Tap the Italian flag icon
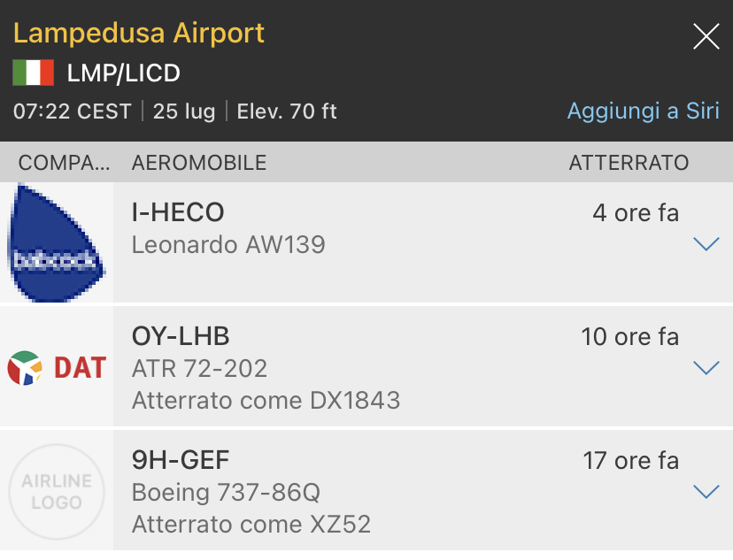The image size is (733, 560). pos(34,73)
